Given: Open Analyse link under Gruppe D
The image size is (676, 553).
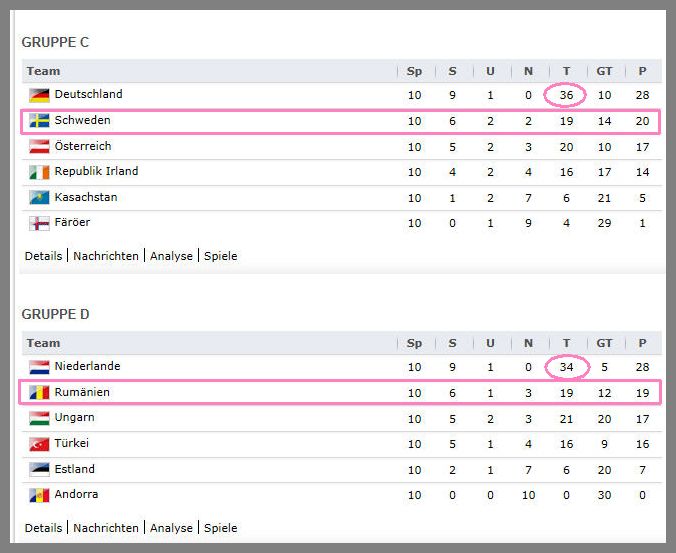Looking at the screenshot, I should 171,528.
